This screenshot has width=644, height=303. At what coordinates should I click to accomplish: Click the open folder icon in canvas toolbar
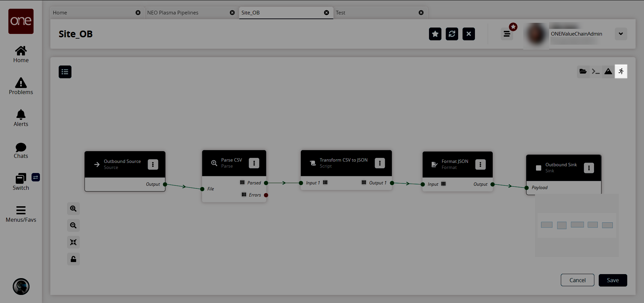coord(583,71)
